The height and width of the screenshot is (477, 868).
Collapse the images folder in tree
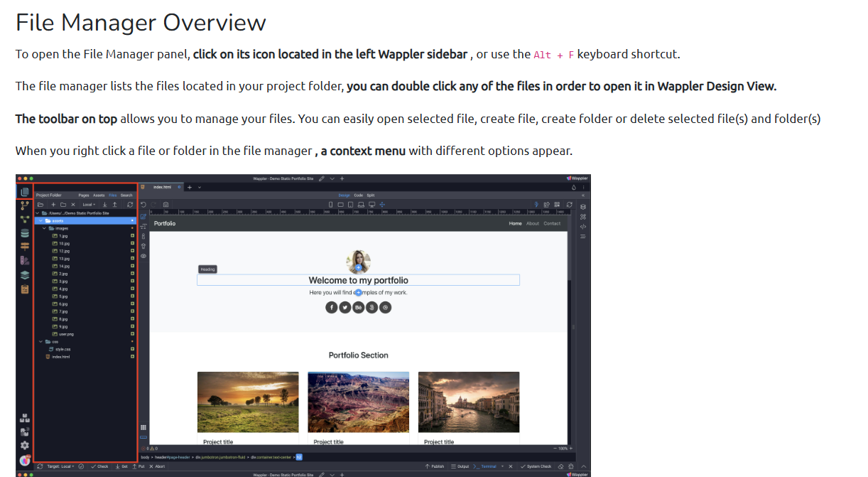tap(45, 228)
